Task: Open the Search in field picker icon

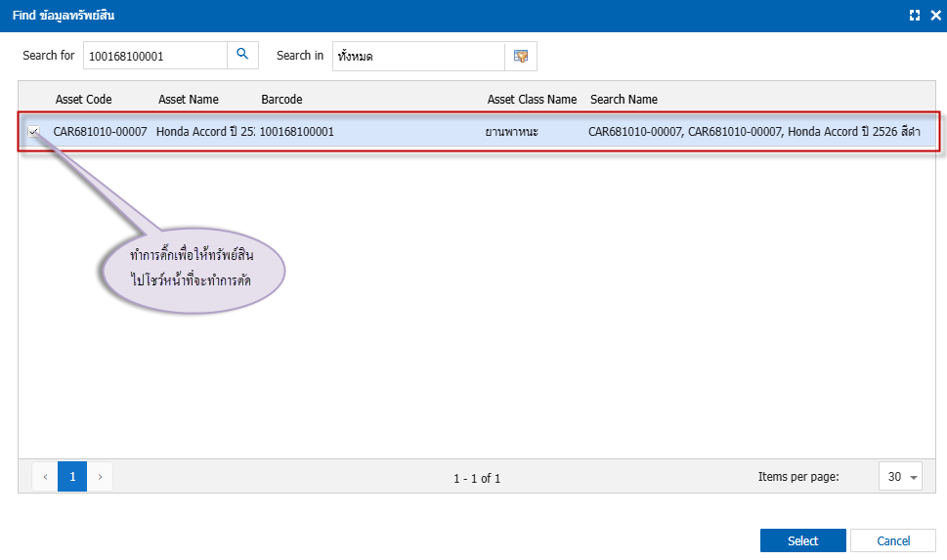Action: coord(521,56)
